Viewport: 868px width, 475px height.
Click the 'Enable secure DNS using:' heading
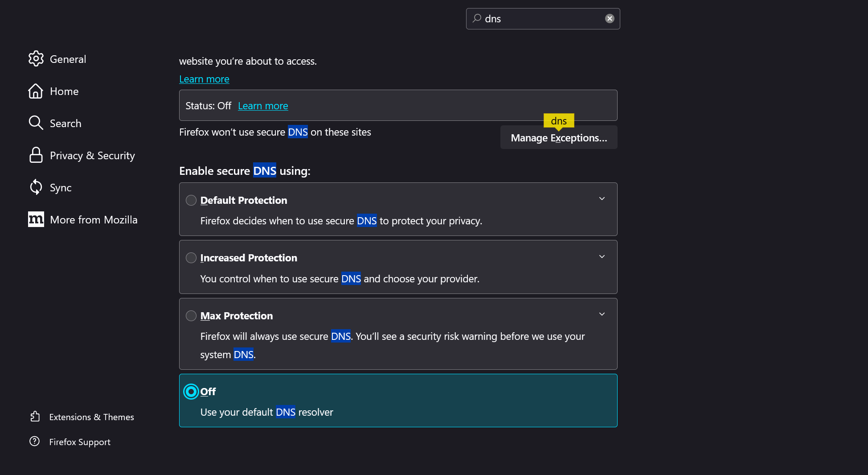pyautogui.click(x=245, y=171)
